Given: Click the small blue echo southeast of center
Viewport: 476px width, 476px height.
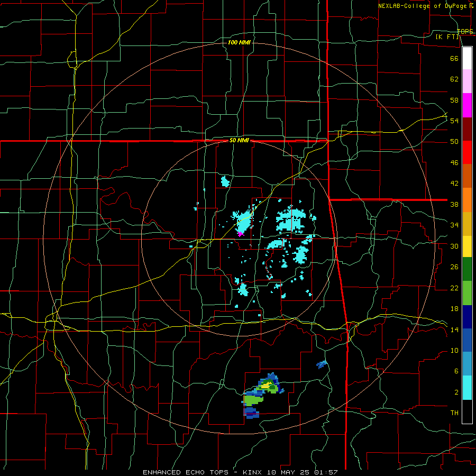Looking at the screenshot, I should point(322,364).
